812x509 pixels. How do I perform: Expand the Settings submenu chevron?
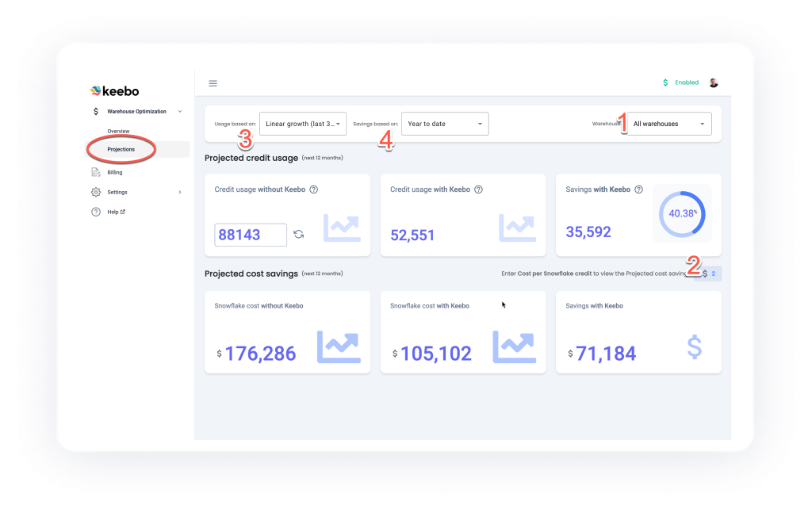pos(180,192)
